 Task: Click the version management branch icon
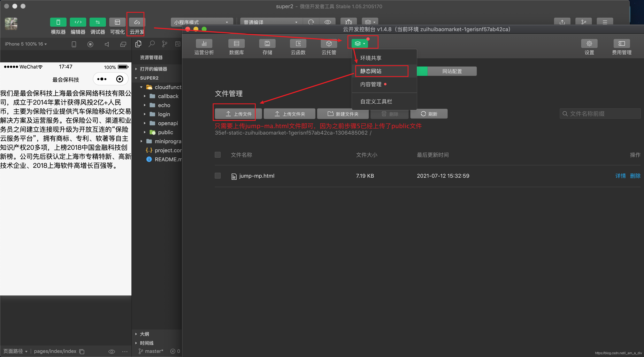click(583, 22)
